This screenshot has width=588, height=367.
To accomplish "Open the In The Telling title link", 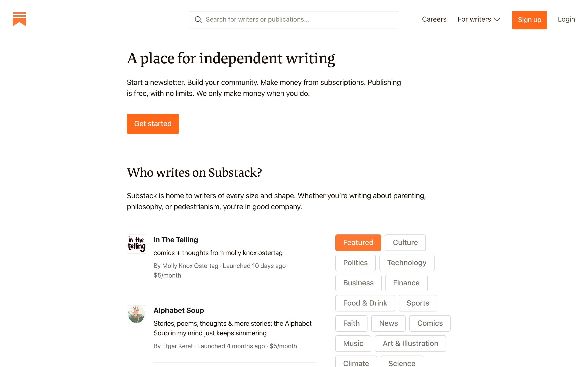I will pos(176,240).
